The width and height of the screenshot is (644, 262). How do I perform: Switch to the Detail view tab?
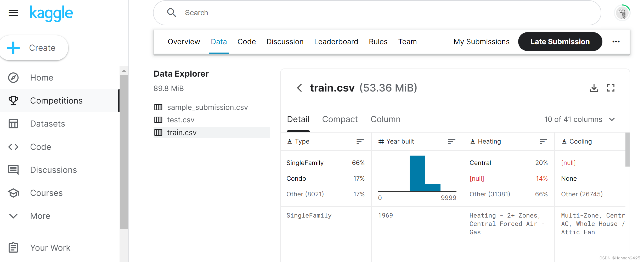pyautogui.click(x=298, y=119)
